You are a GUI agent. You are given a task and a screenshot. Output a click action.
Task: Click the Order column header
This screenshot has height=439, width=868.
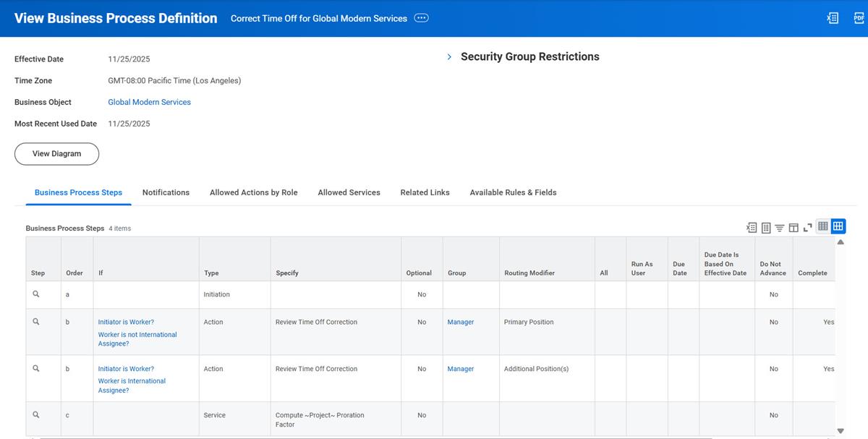[77, 259]
